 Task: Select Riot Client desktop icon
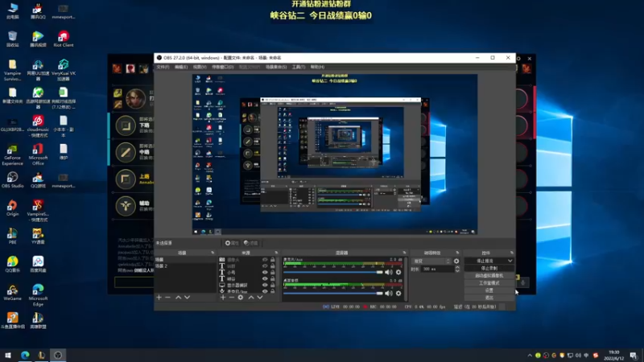(x=64, y=39)
